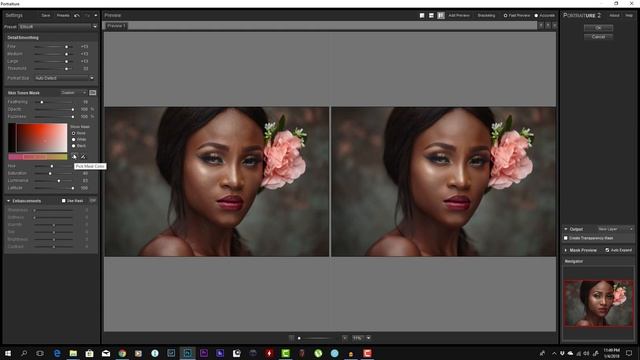The width and height of the screenshot is (640, 360).
Task: Select Accurate preview radio button
Action: click(x=536, y=16)
